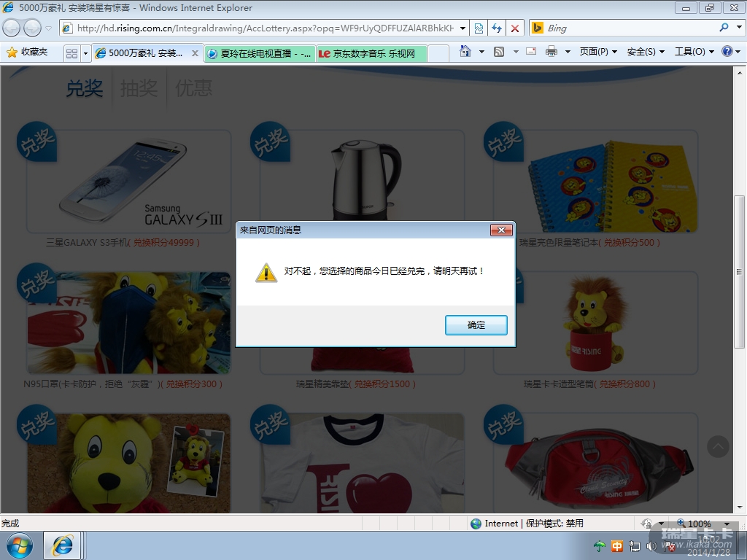Viewport: 747px width, 560px height.
Task: Stop loading with the red X icon
Action: (514, 28)
